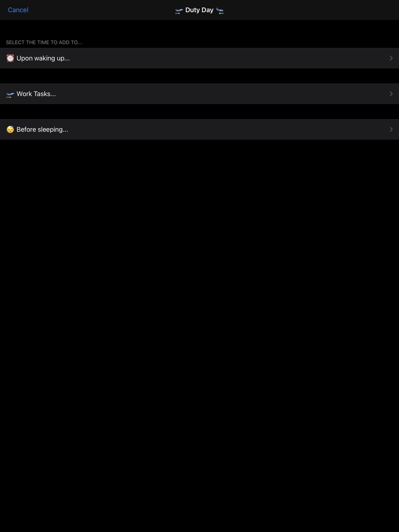Image resolution: width=399 pixels, height=532 pixels.
Task: Click the airplane emoji right of Duty Day
Action: click(220, 10)
